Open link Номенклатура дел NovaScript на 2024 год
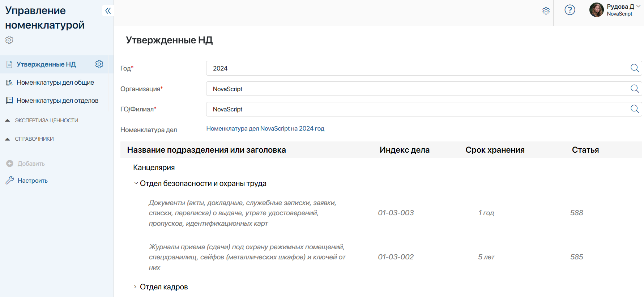Viewport: 644px width, 297px height. (x=265, y=128)
